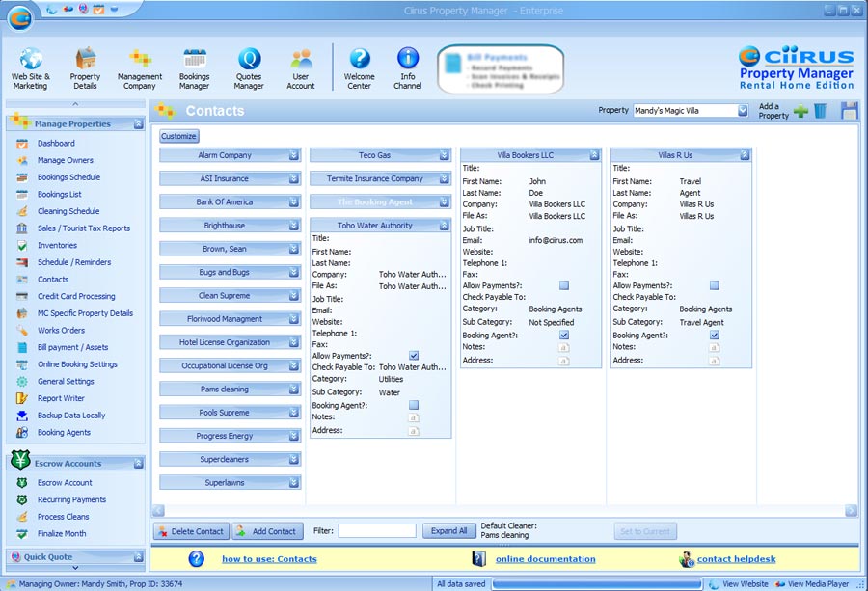Viewport: 868px width, 591px height.
Task: Collapse the Villa Bookers LLC card
Action: tap(594, 155)
